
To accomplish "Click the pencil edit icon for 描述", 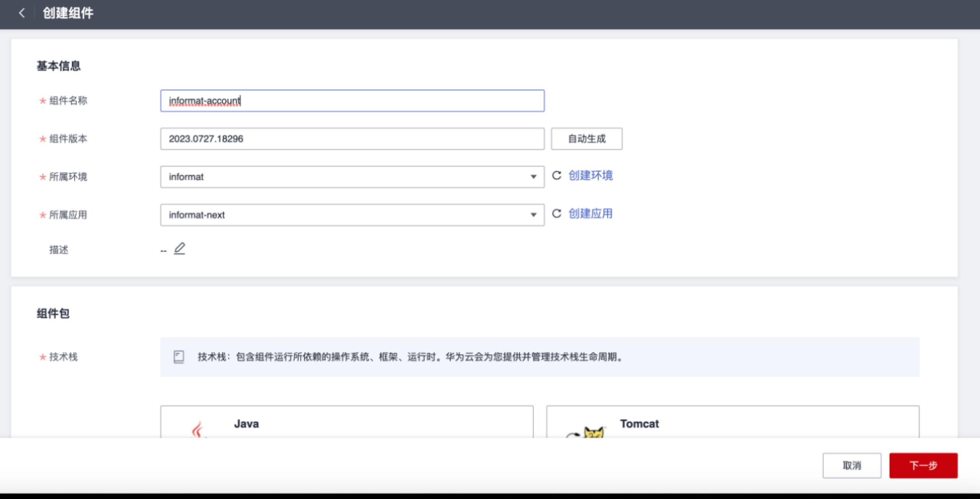I will [180, 249].
